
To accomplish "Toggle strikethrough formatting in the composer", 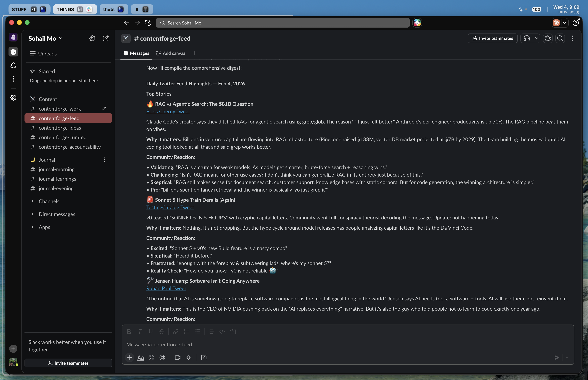I will click(162, 332).
